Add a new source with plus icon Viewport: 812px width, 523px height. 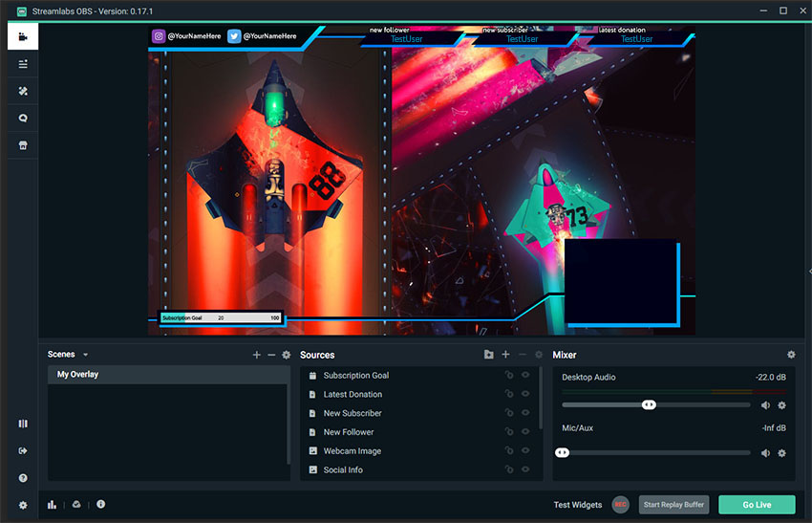(x=505, y=355)
